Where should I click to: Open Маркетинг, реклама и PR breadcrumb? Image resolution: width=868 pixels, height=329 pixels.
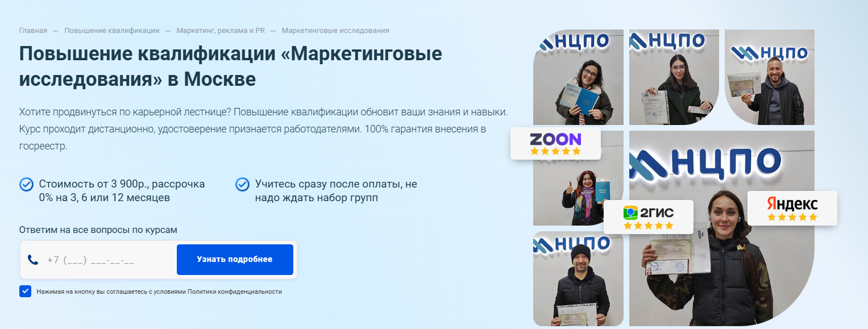(221, 31)
